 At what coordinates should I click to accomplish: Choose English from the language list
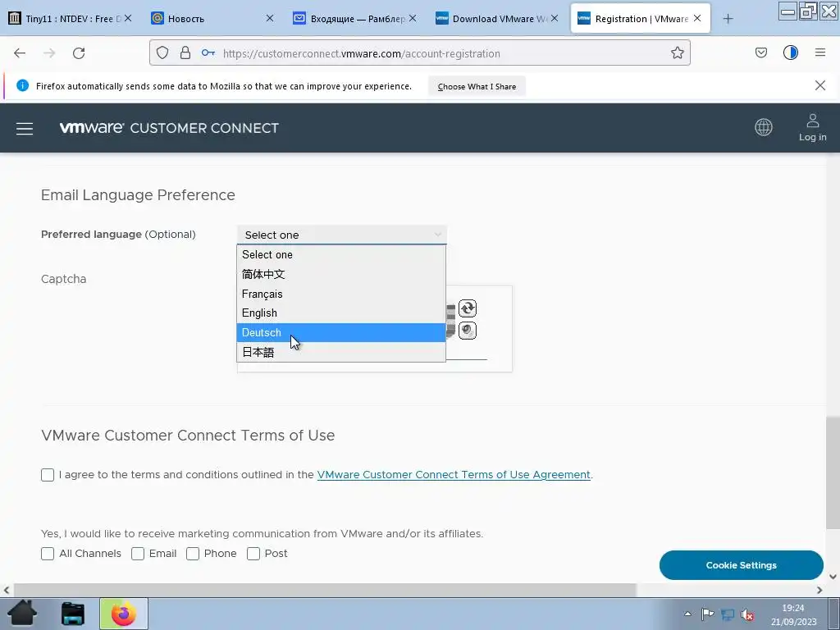point(341,313)
